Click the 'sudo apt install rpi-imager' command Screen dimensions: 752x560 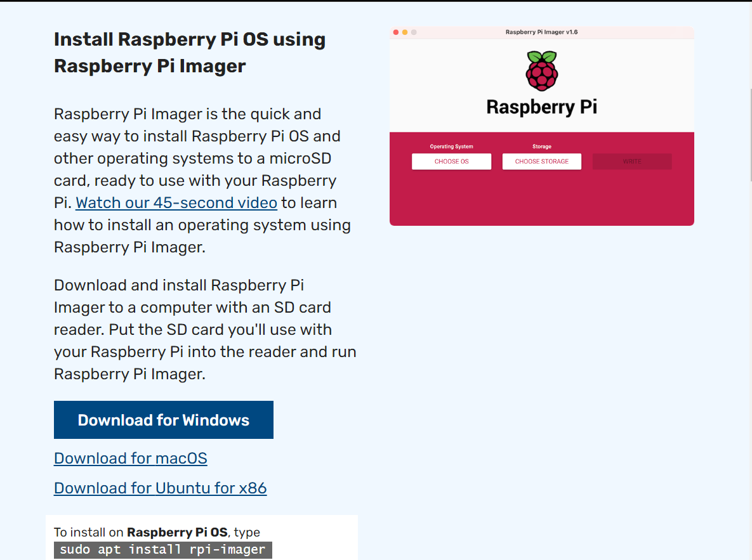[x=162, y=550]
